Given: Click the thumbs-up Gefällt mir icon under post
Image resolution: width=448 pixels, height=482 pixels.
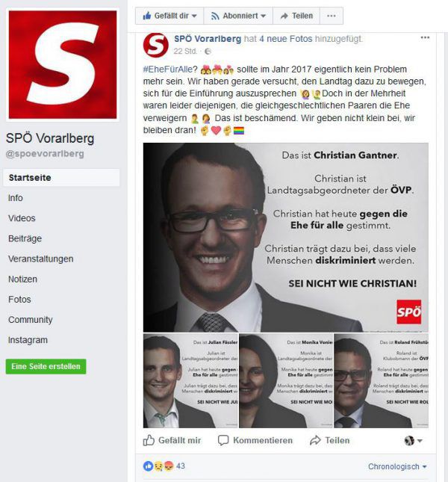Looking at the screenshot, I should [x=149, y=440].
